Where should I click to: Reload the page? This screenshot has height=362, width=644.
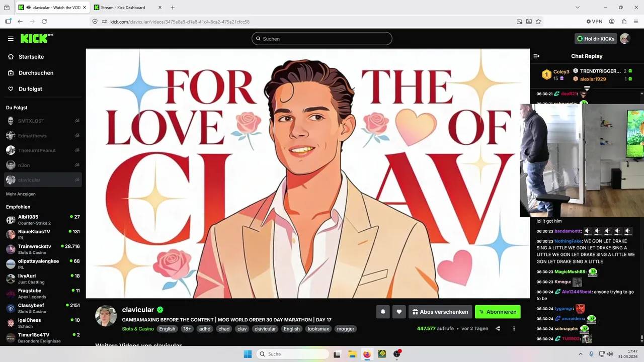point(44,22)
